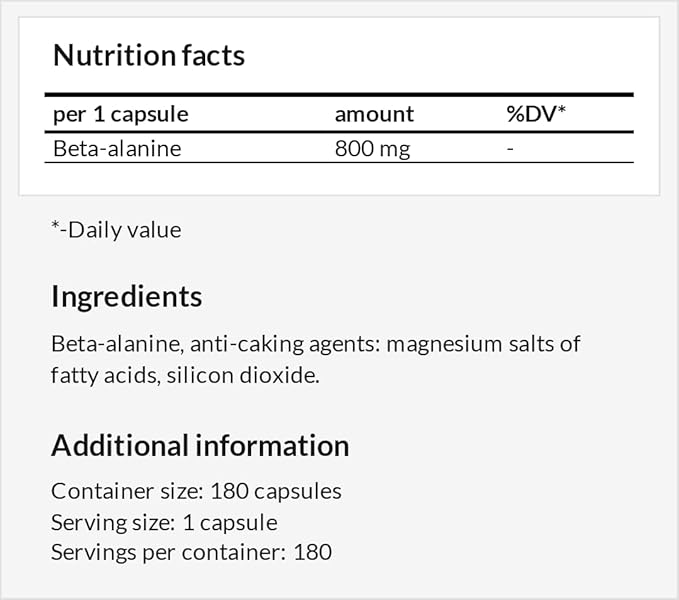The width and height of the screenshot is (679, 600).
Task: Click the "Additional information" heading
Action: (x=200, y=445)
